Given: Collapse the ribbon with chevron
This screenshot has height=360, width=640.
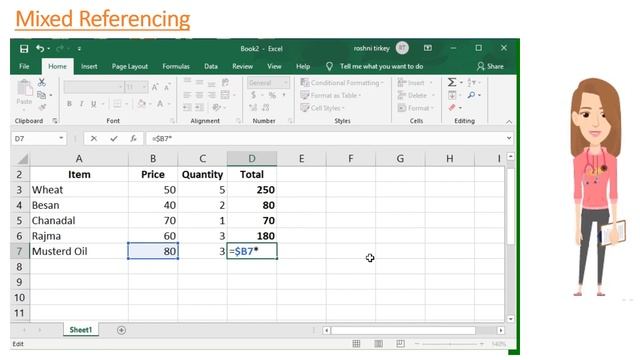Looking at the screenshot, I should 509,122.
